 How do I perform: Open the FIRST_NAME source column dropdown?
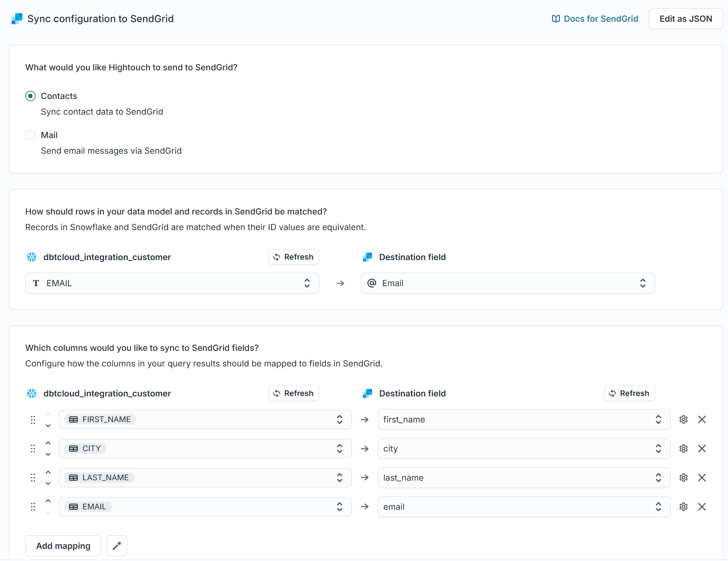click(205, 419)
